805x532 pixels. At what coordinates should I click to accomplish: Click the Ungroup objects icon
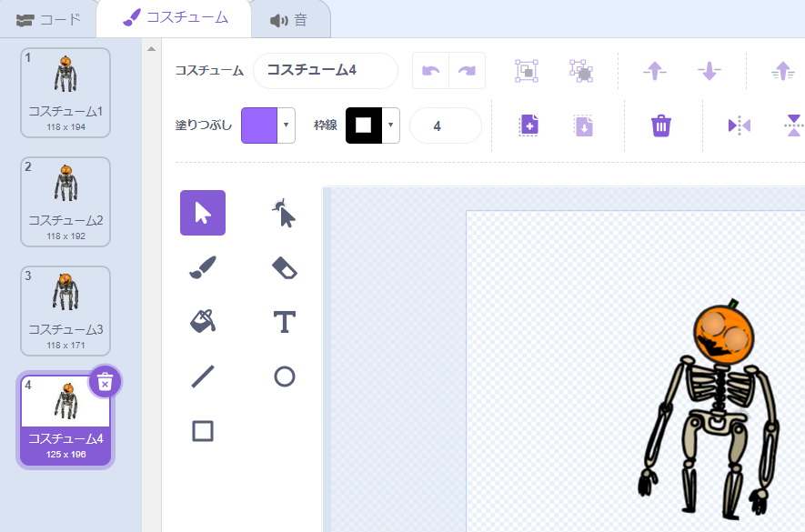(581, 71)
